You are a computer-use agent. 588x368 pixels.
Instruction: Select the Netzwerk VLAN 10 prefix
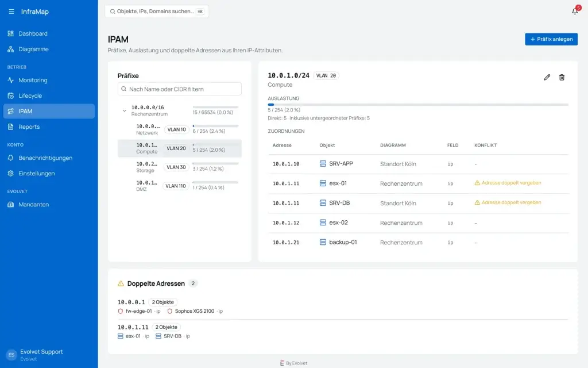(x=179, y=129)
